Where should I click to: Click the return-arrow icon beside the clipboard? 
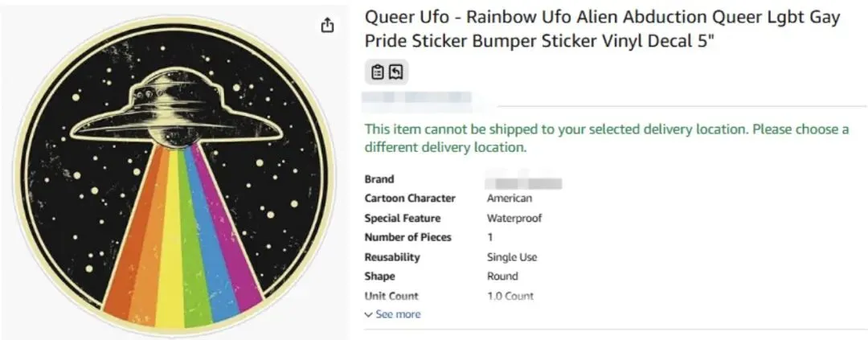click(x=396, y=72)
